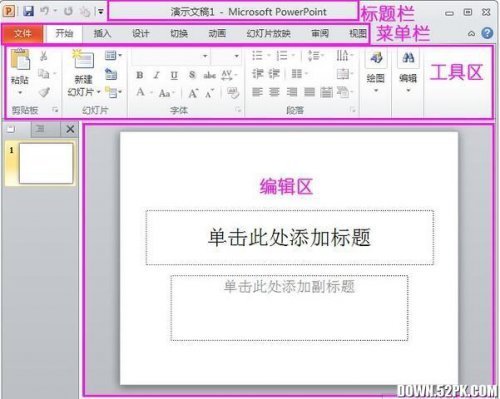Open the font size combo box
The width and height of the screenshot is (500, 399).
coord(226,56)
